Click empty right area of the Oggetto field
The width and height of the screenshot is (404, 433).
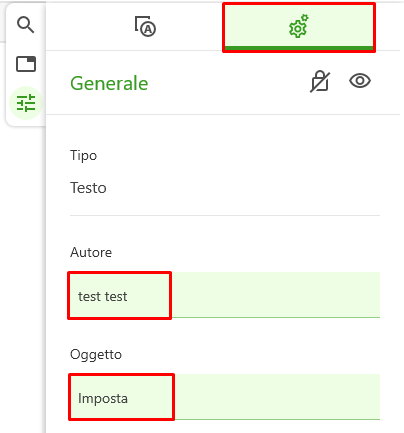[277, 397]
